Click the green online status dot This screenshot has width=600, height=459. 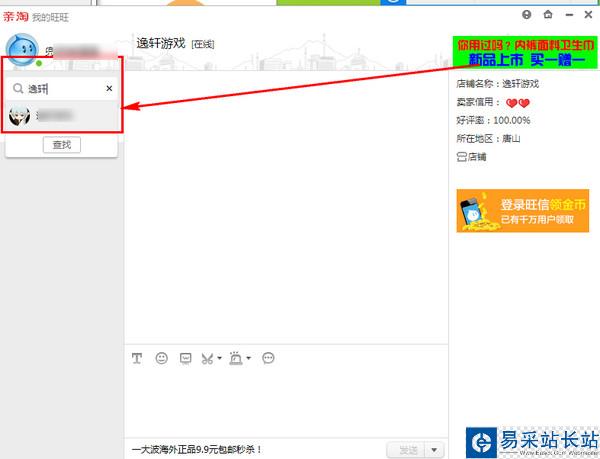coord(39,63)
